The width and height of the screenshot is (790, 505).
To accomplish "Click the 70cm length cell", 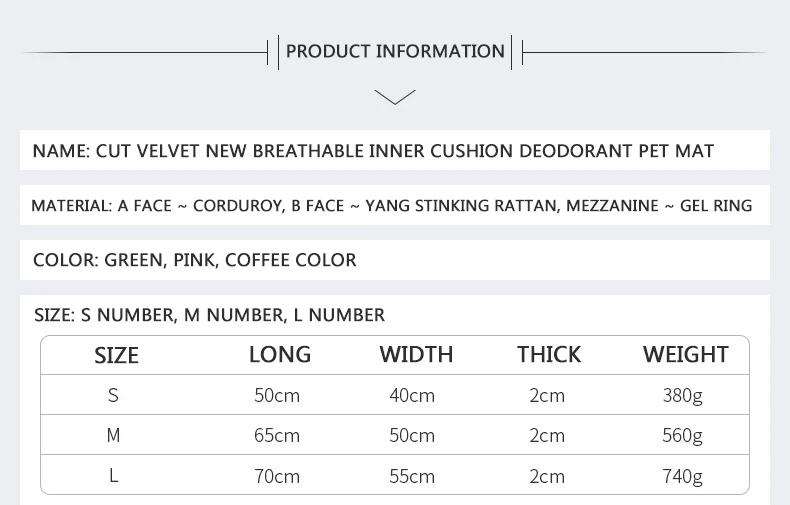I will (277, 476).
